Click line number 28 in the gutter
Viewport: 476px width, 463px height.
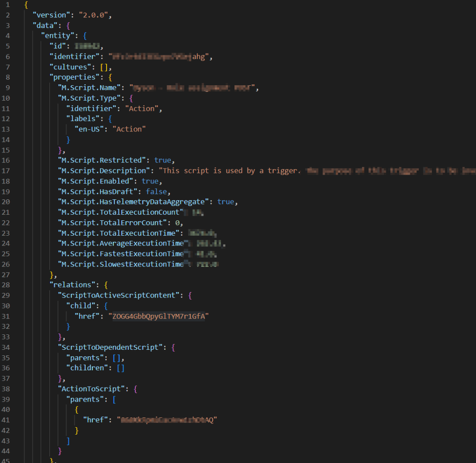(x=6, y=286)
